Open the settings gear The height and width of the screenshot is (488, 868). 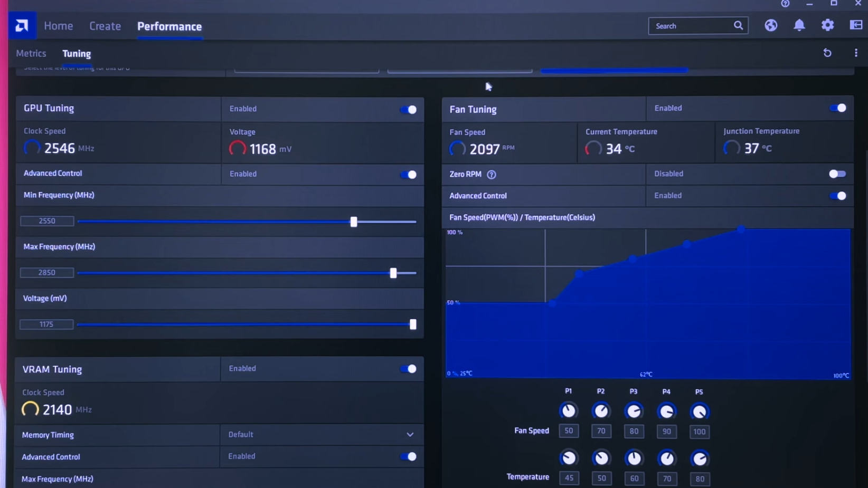click(827, 25)
